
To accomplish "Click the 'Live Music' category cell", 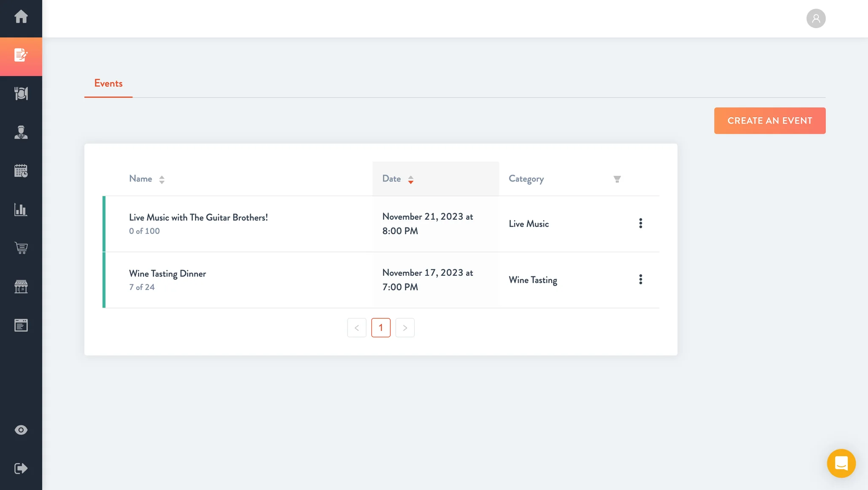I will coord(529,224).
